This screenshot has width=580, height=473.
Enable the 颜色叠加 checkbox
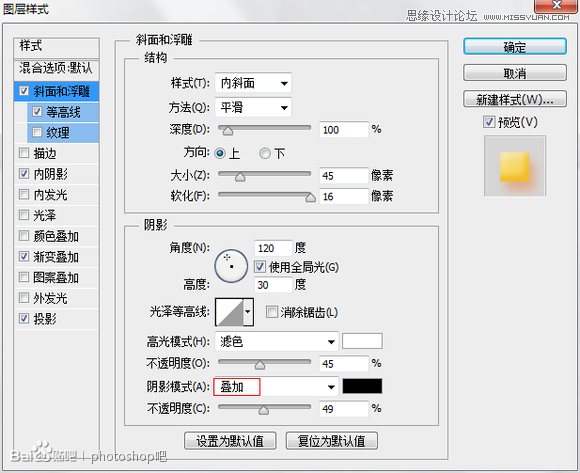pos(24,236)
